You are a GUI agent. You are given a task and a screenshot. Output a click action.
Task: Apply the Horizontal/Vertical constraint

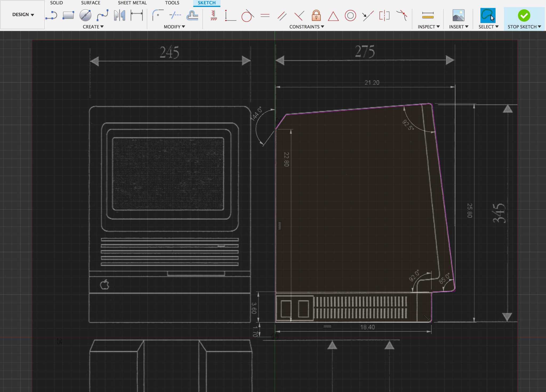[214, 15]
